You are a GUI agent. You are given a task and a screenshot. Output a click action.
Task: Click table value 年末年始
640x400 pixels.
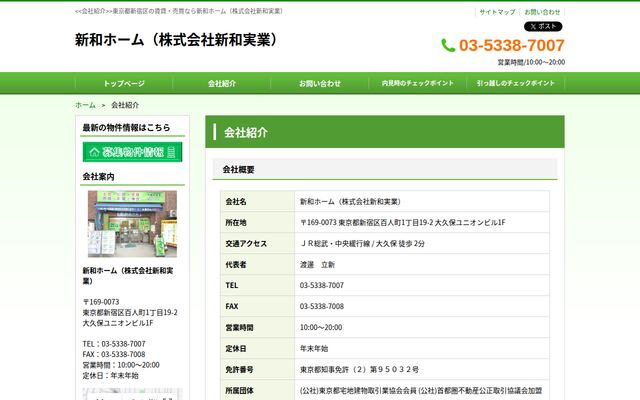point(314,349)
